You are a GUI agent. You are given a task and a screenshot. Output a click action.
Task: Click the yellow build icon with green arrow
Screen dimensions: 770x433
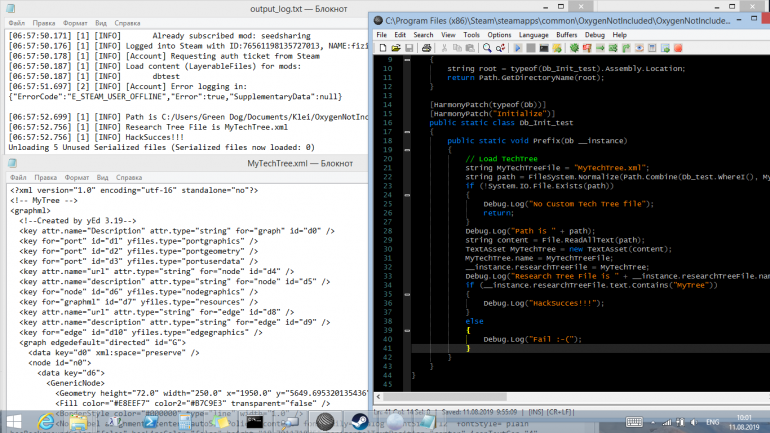(557, 48)
